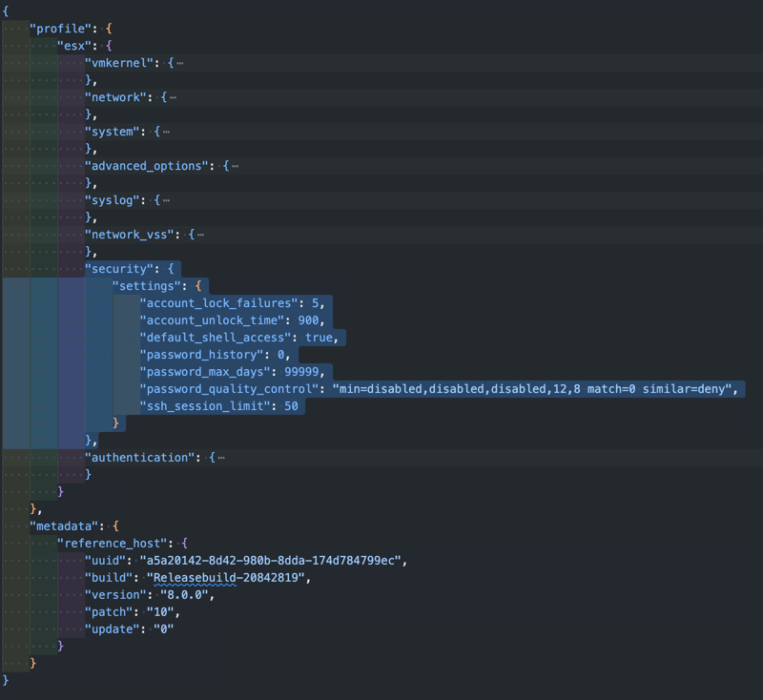The width and height of the screenshot is (763, 700).
Task: Click the value 900
Action: coord(308,320)
